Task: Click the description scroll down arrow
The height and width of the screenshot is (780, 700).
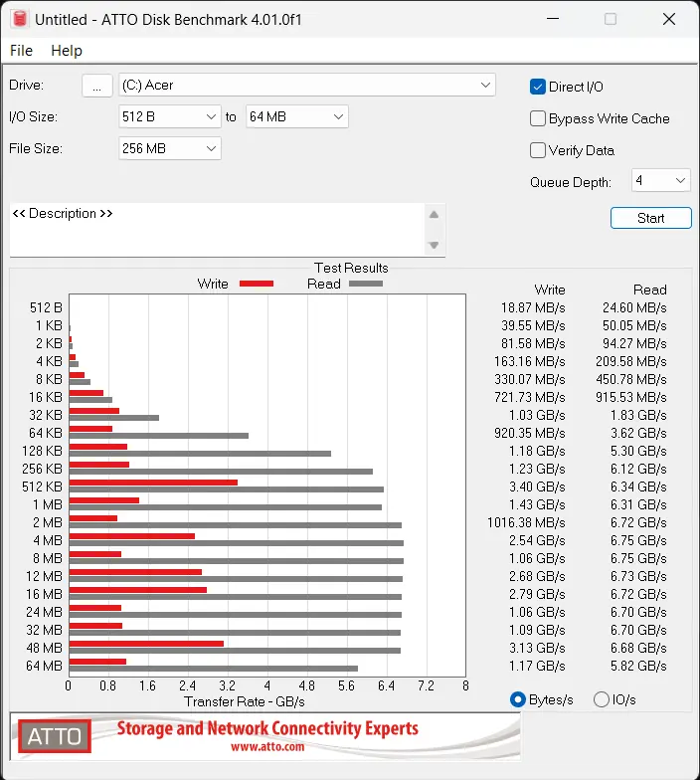Action: coord(434,245)
